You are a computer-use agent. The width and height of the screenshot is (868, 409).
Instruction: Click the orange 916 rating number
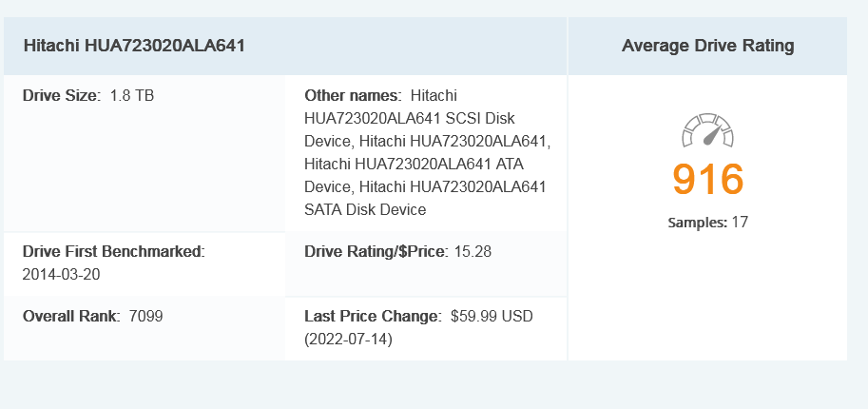pyautogui.click(x=708, y=179)
